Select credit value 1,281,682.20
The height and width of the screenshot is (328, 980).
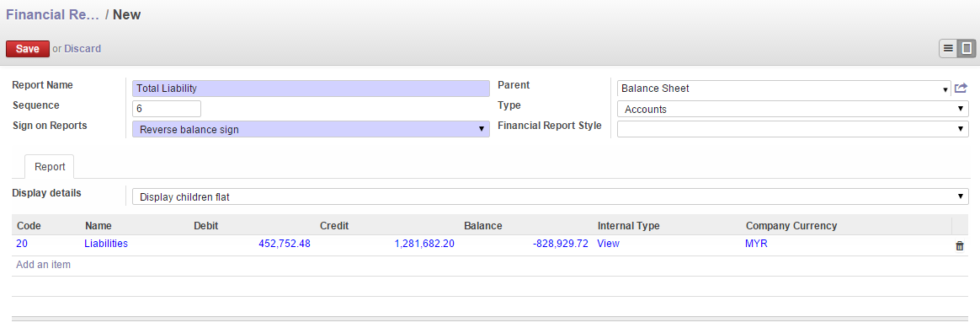pyautogui.click(x=424, y=245)
